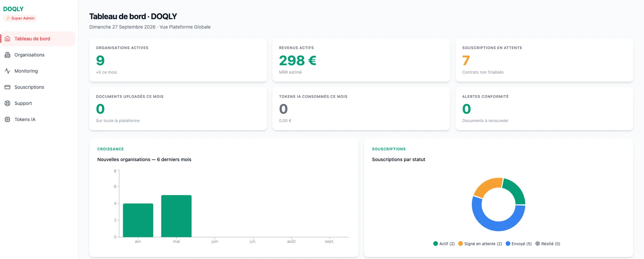Click the '+0 ce mois' text

click(x=106, y=72)
